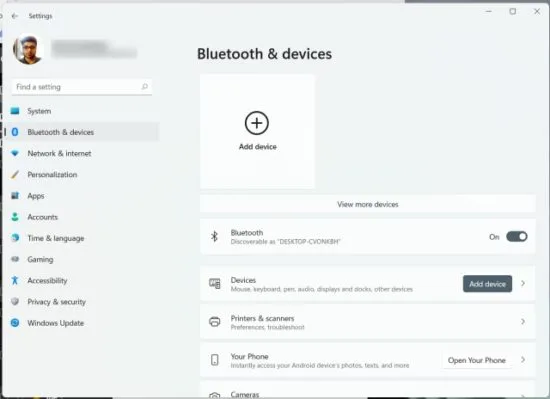Image resolution: width=550 pixels, height=399 pixels.
Task: Click the Your Phone icon
Action: (215, 360)
